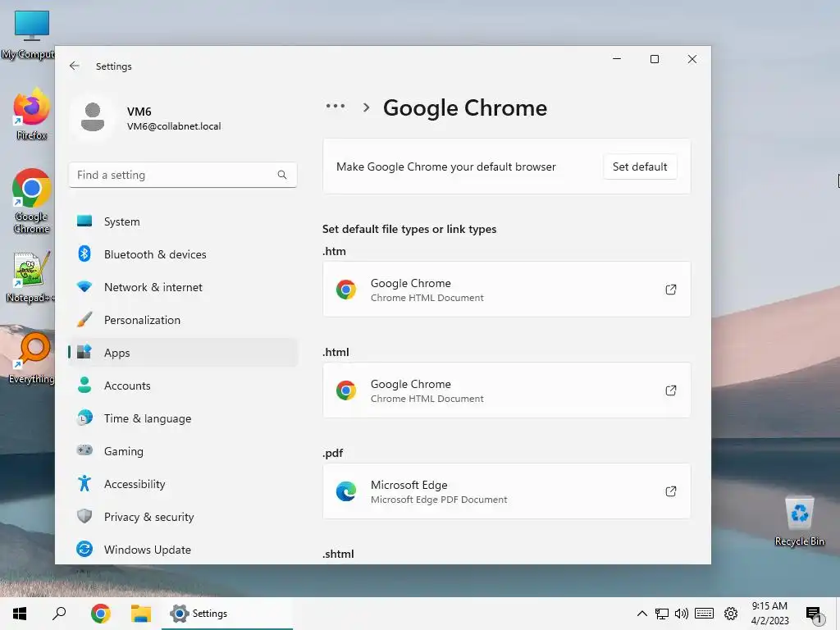Image resolution: width=840 pixels, height=630 pixels.
Task: Select Accounts in sidebar
Action: click(183, 386)
